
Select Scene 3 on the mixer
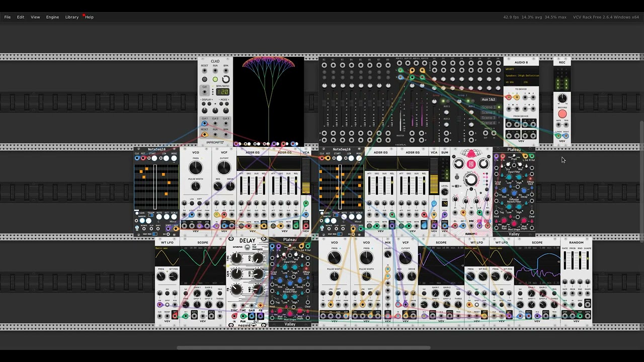(x=488, y=118)
